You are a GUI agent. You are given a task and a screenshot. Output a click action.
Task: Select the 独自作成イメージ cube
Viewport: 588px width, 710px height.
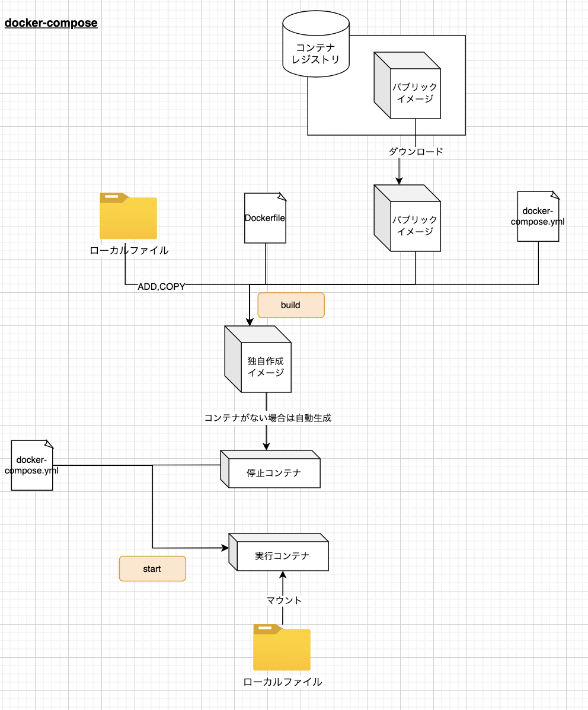coord(258,359)
